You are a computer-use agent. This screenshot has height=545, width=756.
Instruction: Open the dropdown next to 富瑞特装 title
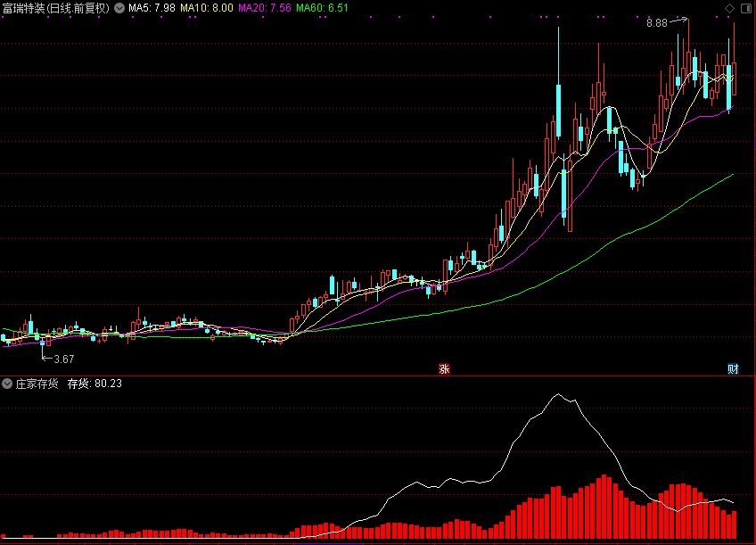pos(119,8)
